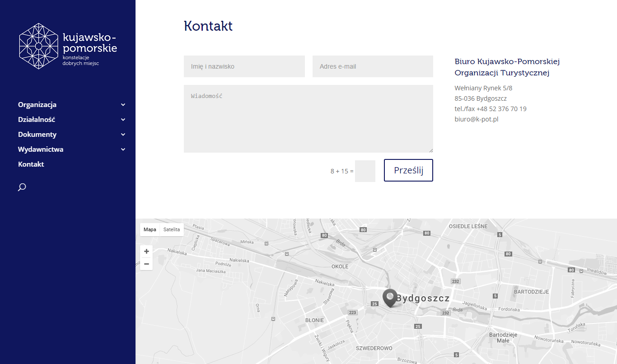Expand the Dokumenty submenu chevron

pyautogui.click(x=123, y=135)
